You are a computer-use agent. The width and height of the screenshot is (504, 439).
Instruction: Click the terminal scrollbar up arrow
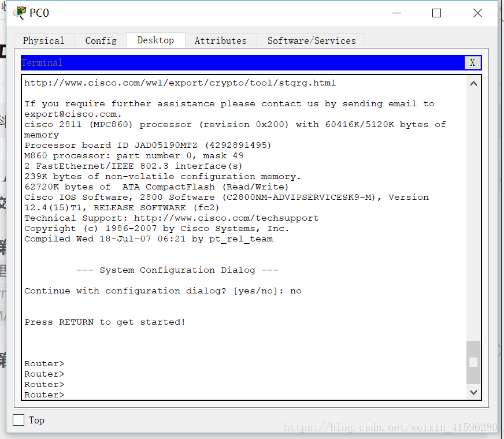[x=473, y=84]
